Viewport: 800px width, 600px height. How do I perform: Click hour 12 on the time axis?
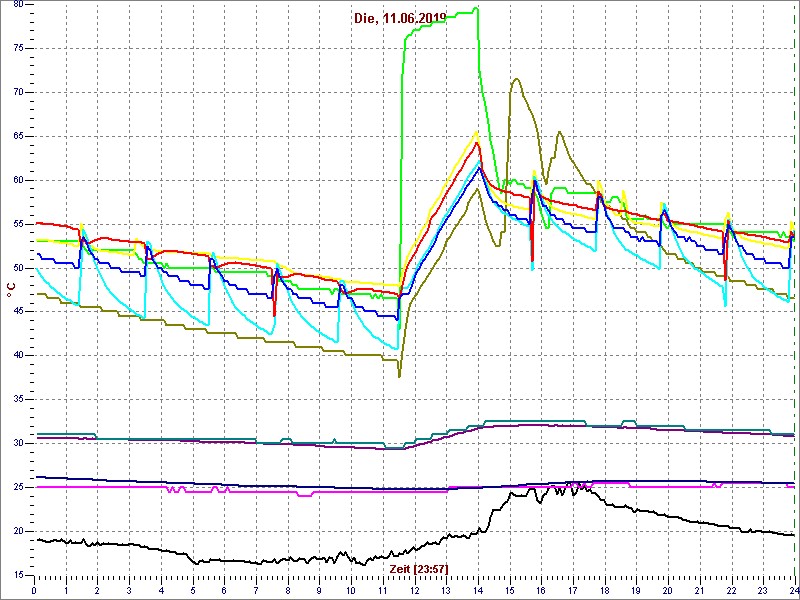point(414,591)
